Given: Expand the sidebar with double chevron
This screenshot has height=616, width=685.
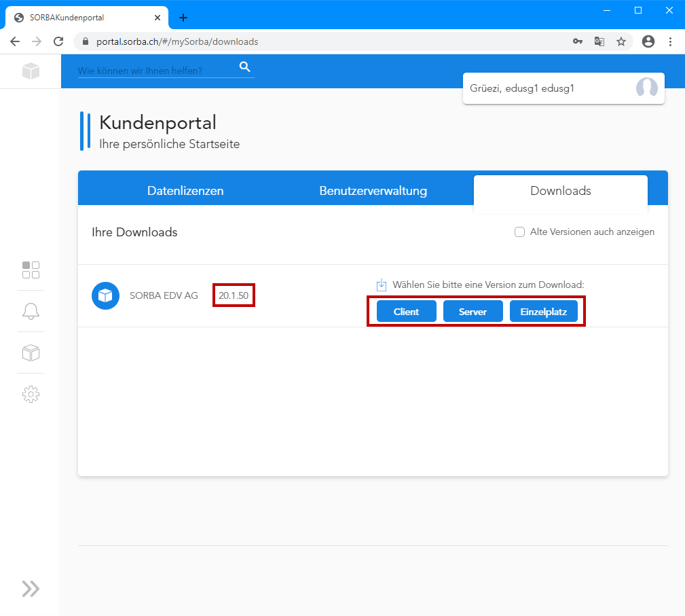Looking at the screenshot, I should pyautogui.click(x=31, y=588).
